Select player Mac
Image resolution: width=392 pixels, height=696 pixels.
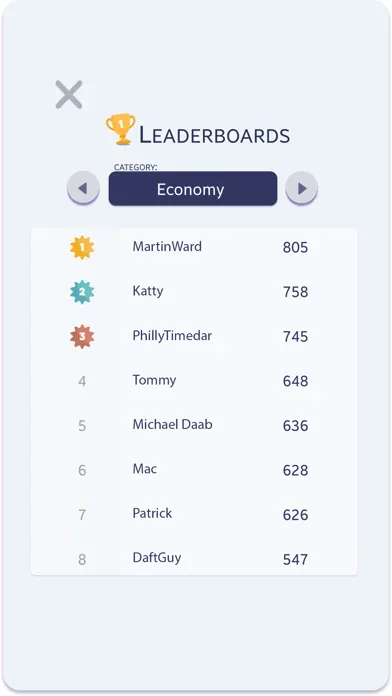coord(145,469)
